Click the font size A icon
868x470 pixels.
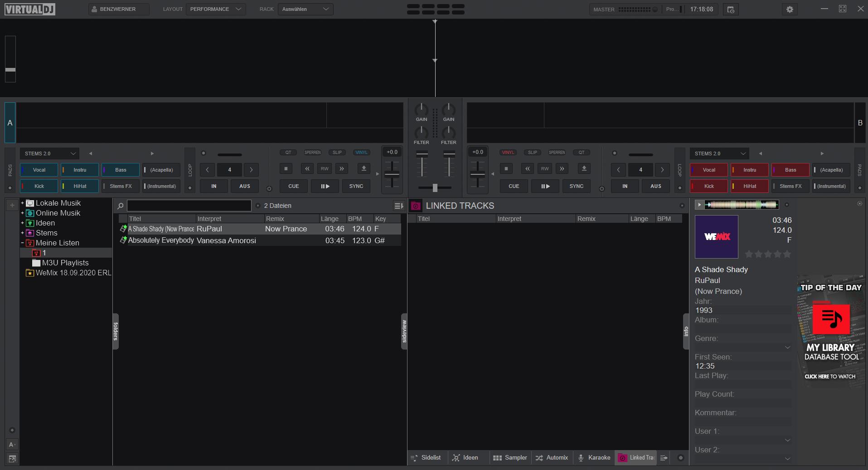(12, 445)
